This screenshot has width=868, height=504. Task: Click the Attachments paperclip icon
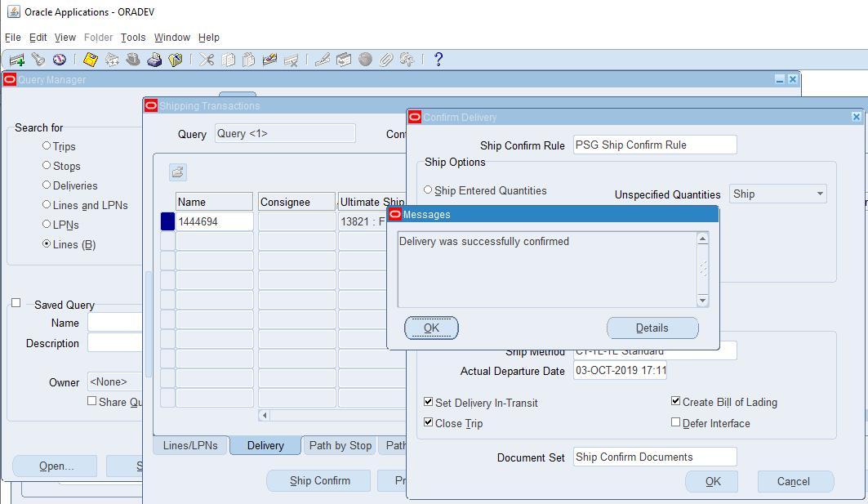tap(385, 58)
